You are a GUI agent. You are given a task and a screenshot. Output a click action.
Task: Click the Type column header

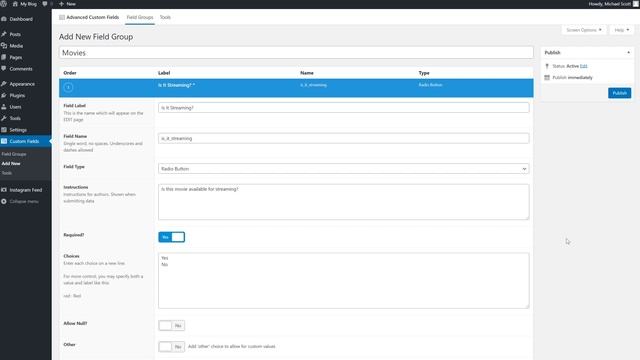tap(424, 73)
